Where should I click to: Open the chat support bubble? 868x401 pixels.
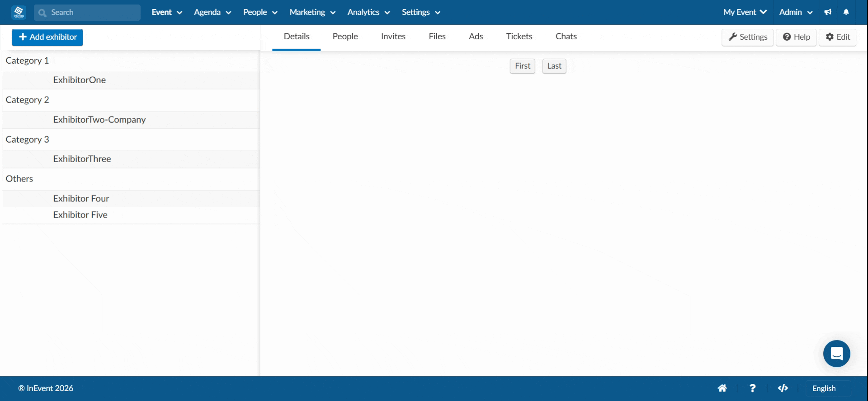(x=836, y=354)
